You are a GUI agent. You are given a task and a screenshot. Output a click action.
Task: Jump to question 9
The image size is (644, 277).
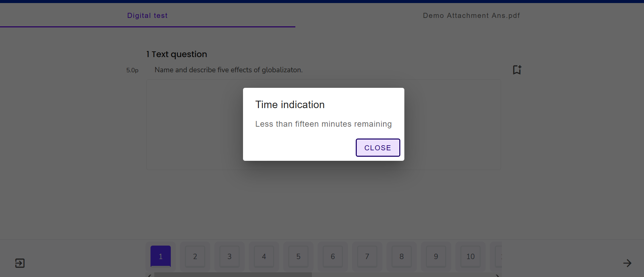point(436,256)
